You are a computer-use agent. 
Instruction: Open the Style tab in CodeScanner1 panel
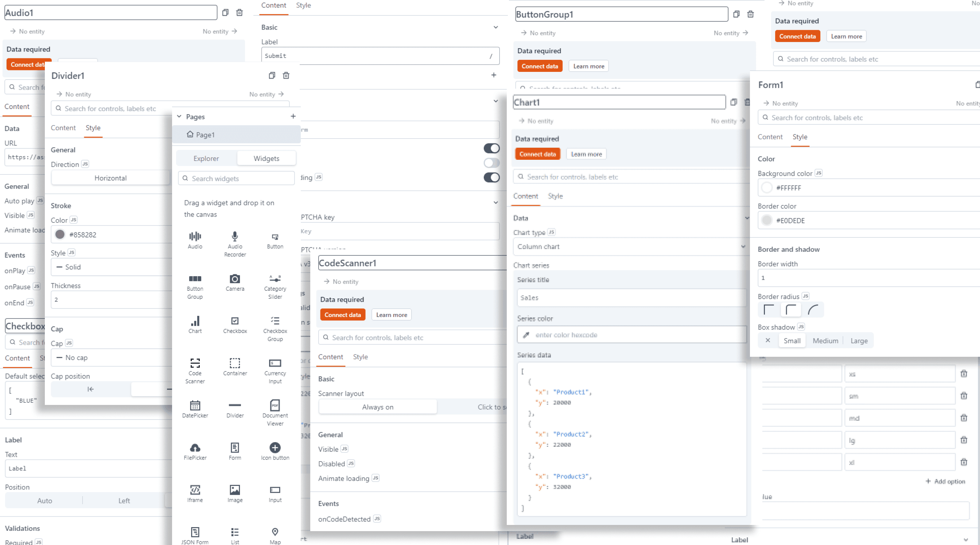[x=360, y=357]
